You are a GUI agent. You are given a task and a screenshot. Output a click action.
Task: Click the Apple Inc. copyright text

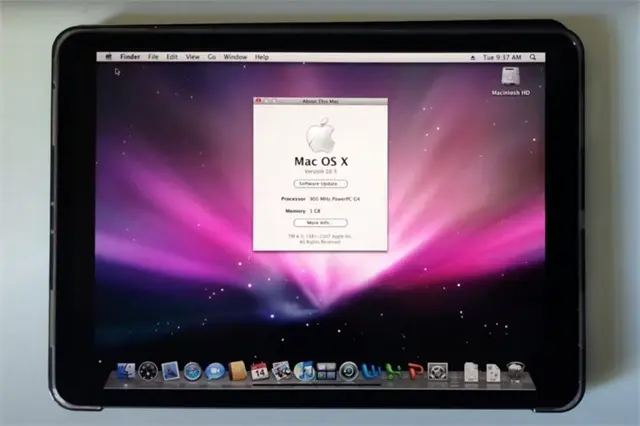point(320,239)
